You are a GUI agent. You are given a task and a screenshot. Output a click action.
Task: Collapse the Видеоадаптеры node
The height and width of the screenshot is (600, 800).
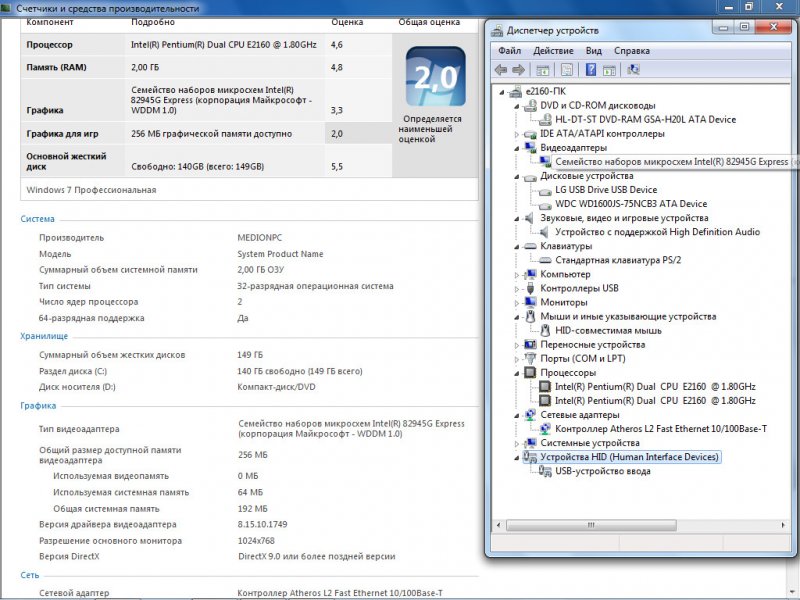[x=517, y=148]
